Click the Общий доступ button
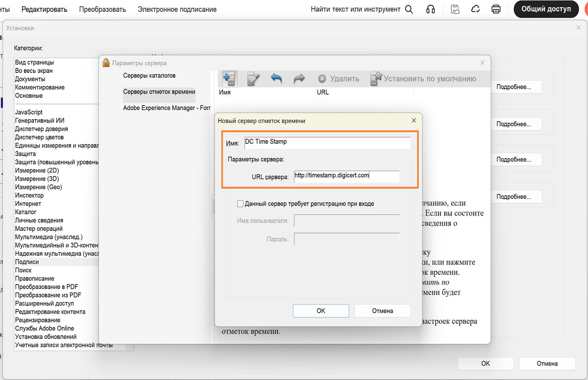 coord(546,9)
